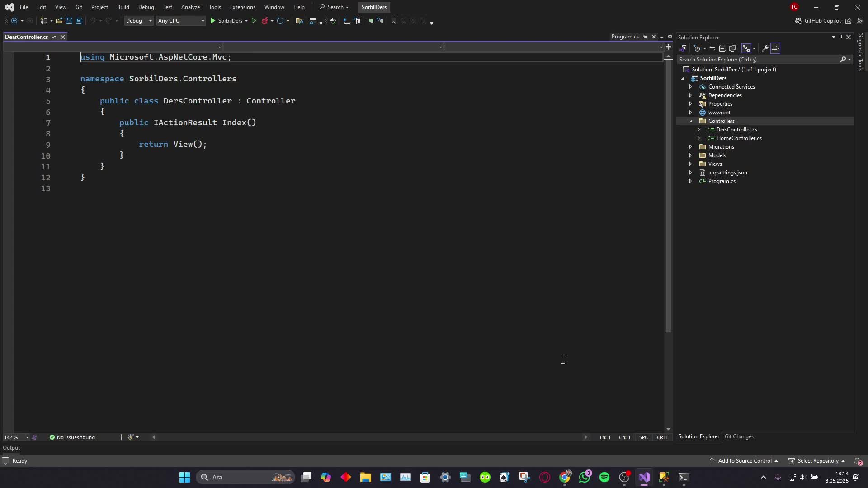This screenshot has height=488, width=868.
Task: Click the Save All toolbar icon
Action: (79, 21)
